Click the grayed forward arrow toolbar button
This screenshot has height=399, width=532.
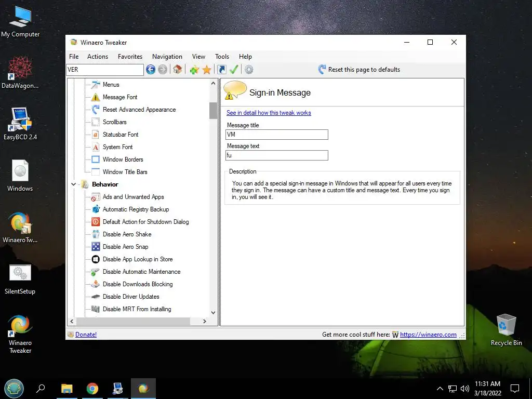point(163,70)
